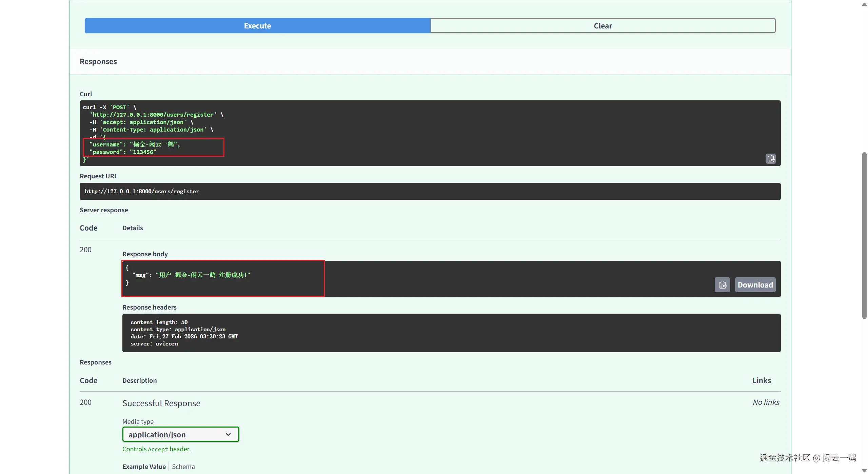Click the scrollbar down arrow
The height and width of the screenshot is (474, 868).
point(864,470)
